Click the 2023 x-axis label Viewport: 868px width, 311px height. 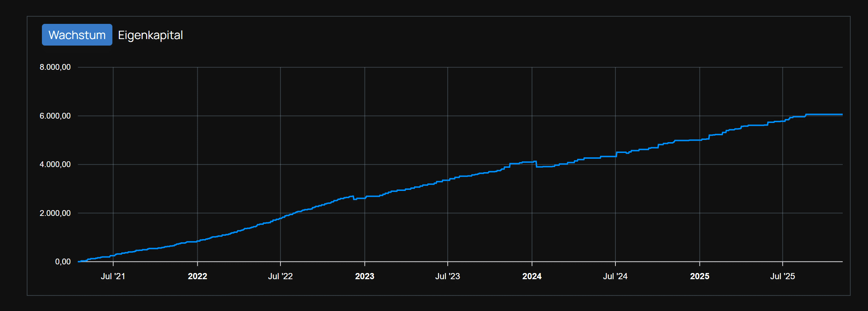364,276
